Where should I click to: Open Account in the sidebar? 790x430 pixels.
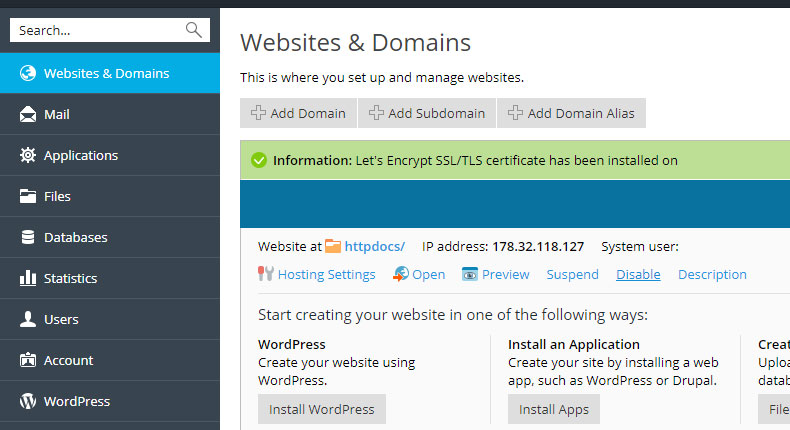point(110,360)
